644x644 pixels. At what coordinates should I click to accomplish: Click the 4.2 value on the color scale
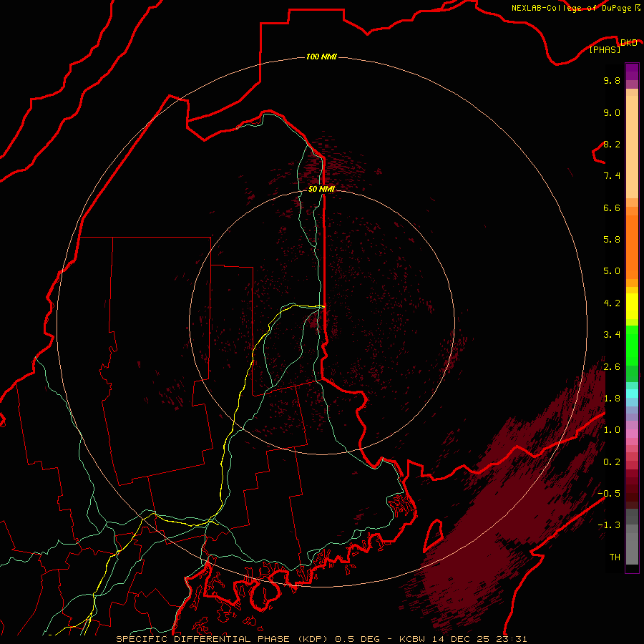[x=612, y=303]
